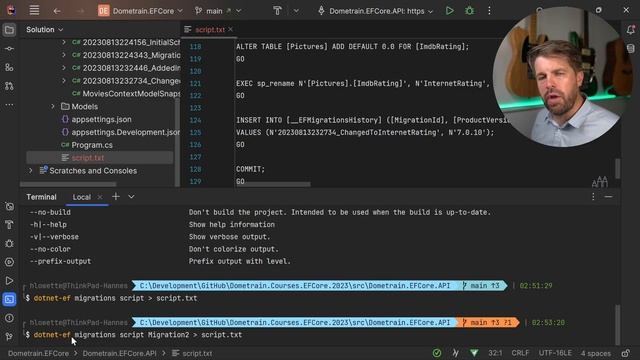Open more run actions menu

tap(489, 11)
